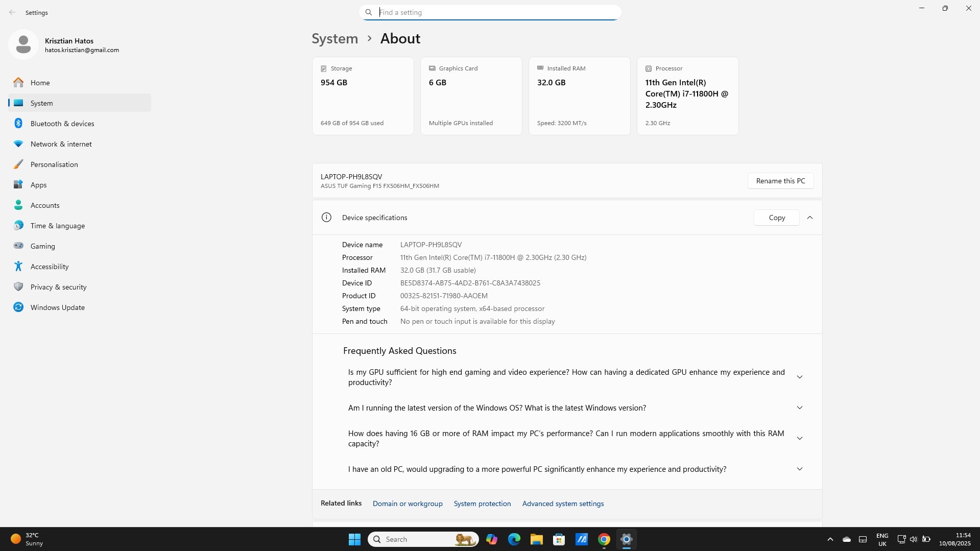Click the Rename this PC button
The image size is (980, 551).
click(780, 181)
